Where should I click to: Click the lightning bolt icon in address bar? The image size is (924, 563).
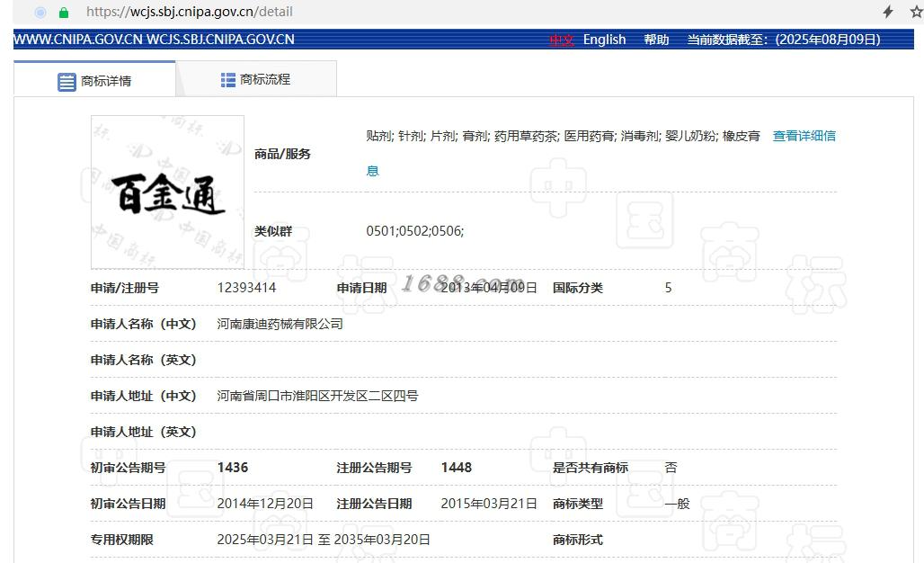coord(888,12)
